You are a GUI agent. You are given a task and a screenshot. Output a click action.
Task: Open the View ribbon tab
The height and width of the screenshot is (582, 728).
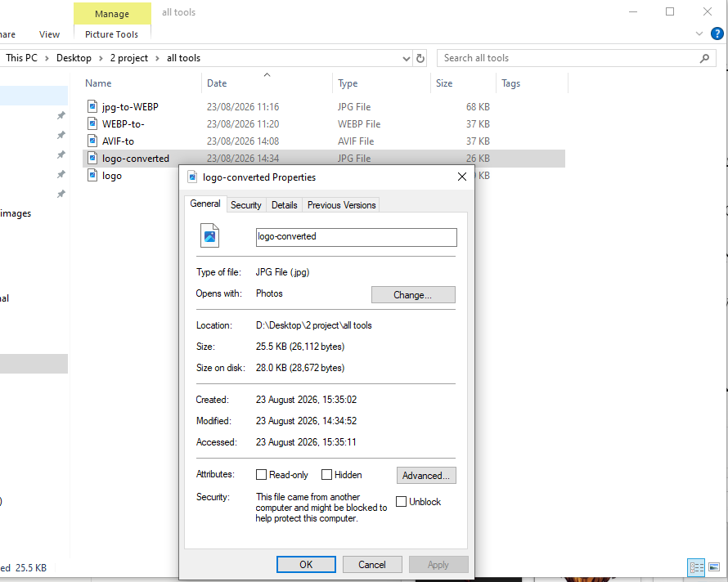[49, 34]
